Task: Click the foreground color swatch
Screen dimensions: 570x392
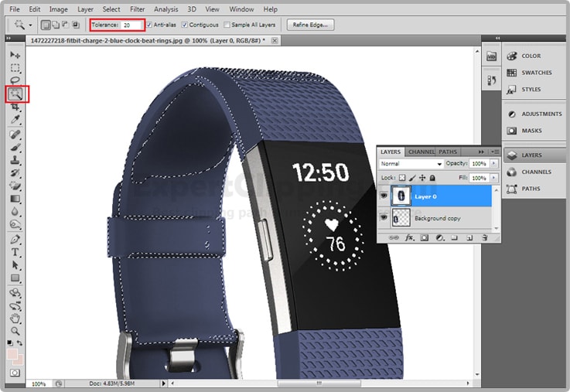Action: pyautogui.click(x=13, y=353)
